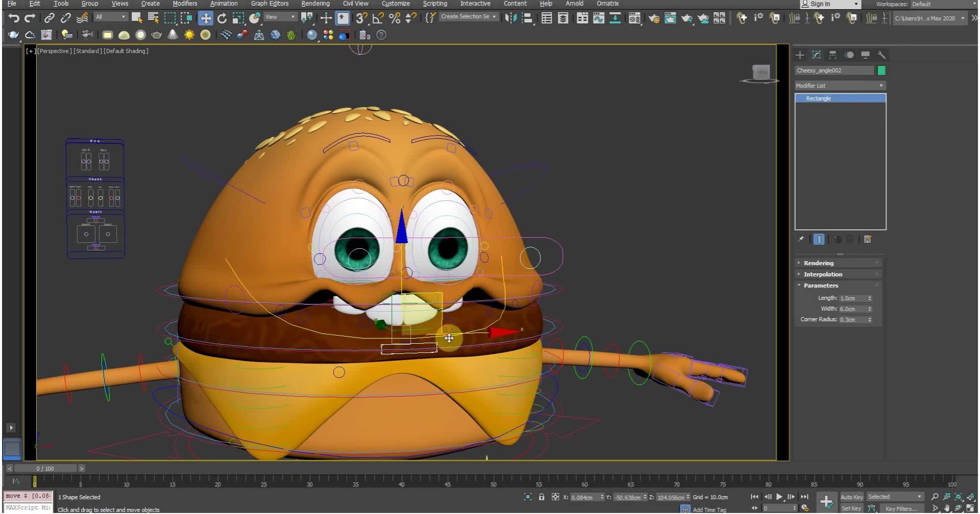This screenshot has width=980, height=514.
Task: Open the Mirror tool icon
Action: coord(509,18)
